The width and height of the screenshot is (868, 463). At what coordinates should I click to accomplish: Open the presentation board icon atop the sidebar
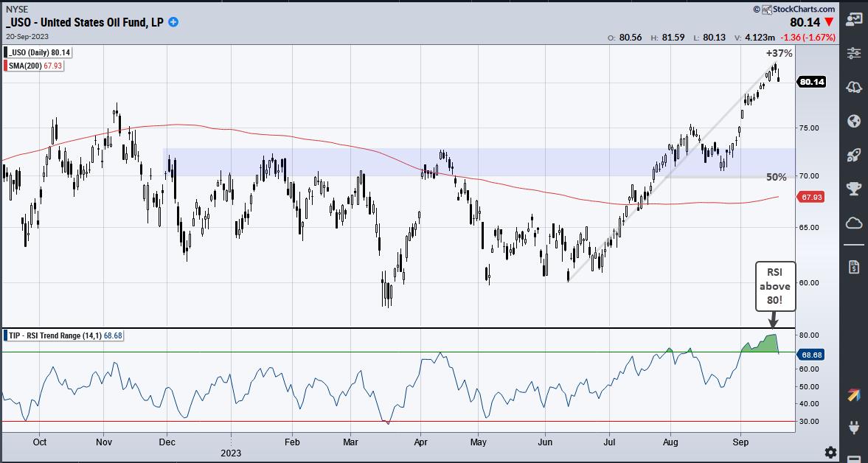point(854,21)
